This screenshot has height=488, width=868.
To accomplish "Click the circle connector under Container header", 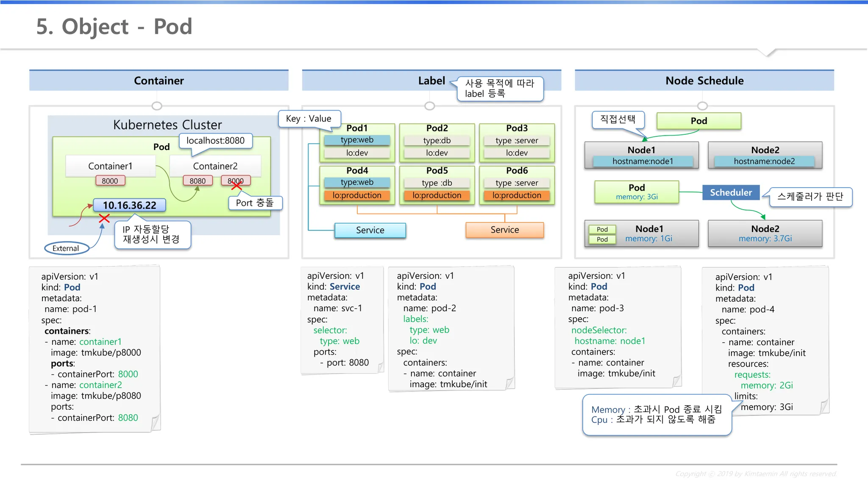I will 157,106.
